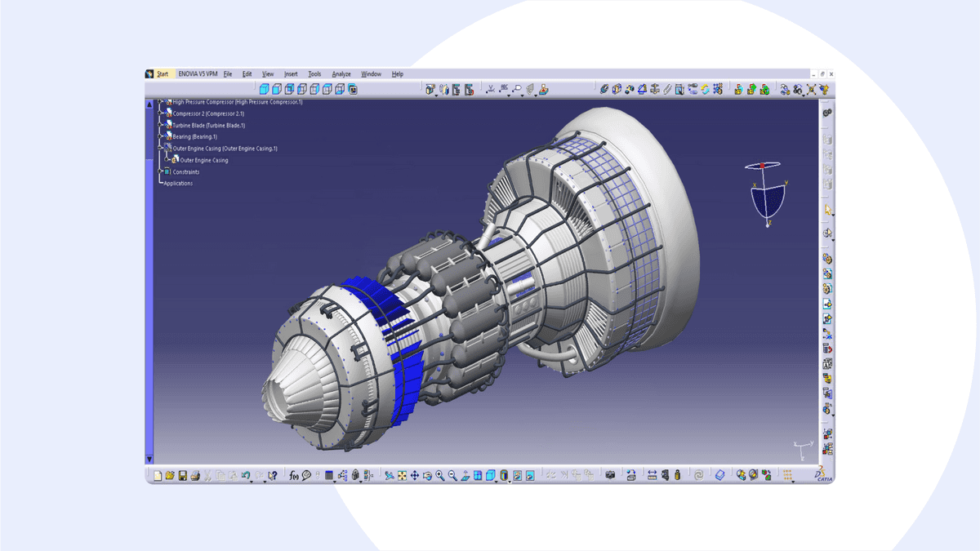Select the Zoom In magnifier tool
Image resolution: width=980 pixels, height=551 pixels.
point(439,475)
